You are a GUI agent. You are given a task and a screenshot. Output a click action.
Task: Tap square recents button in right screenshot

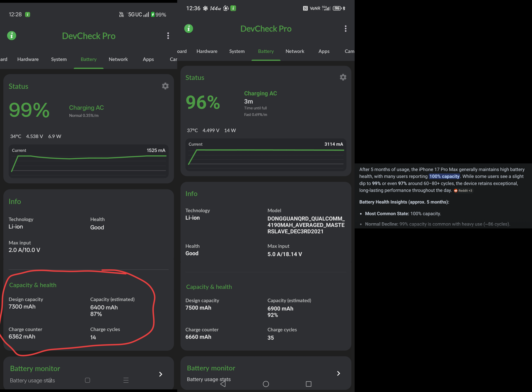pyautogui.click(x=308, y=384)
